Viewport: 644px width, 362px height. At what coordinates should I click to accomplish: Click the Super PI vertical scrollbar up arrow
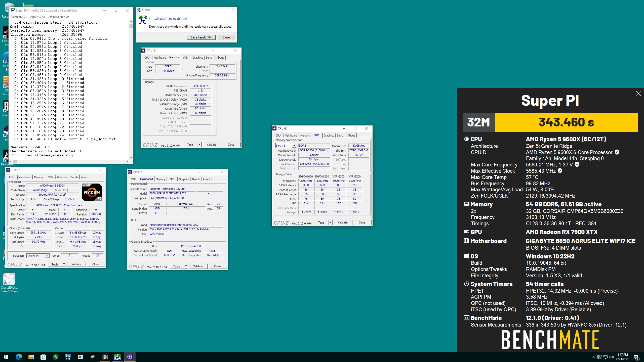[131, 22]
